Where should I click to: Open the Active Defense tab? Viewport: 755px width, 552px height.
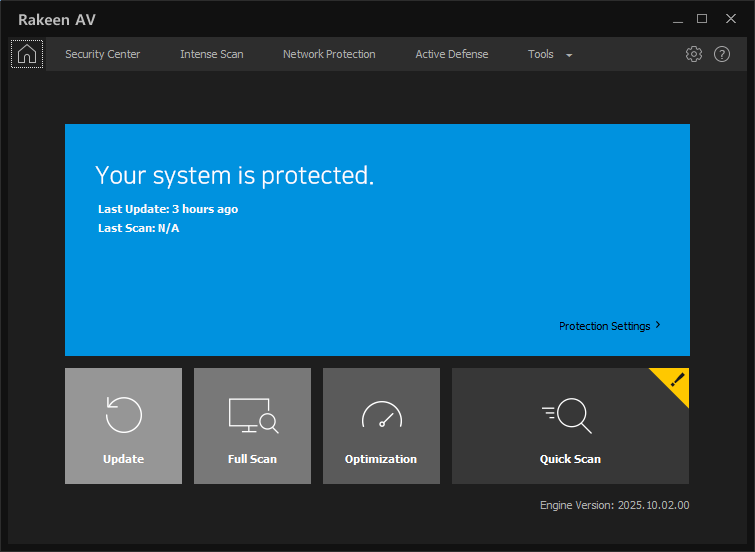(452, 54)
